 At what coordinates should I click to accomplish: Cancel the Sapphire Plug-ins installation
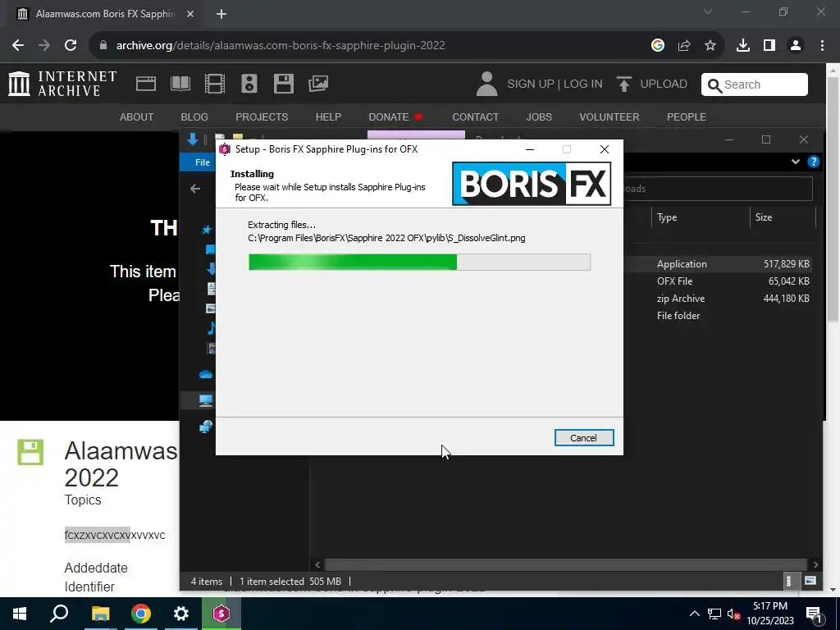point(584,438)
